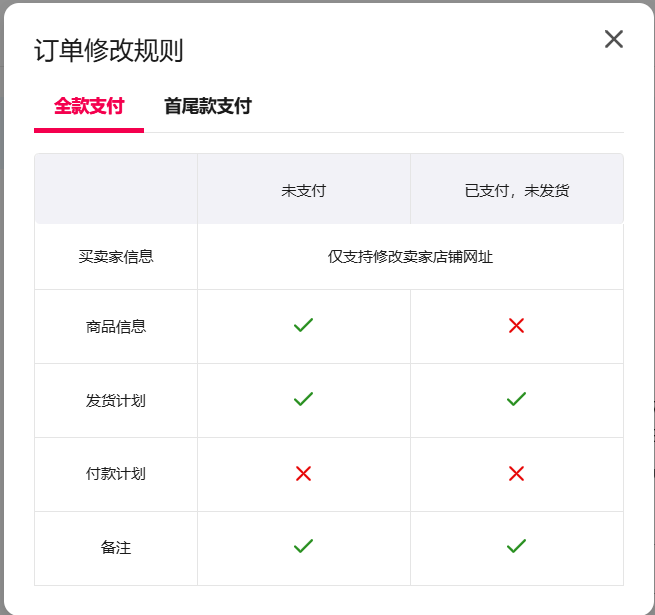This screenshot has width=655, height=615.
Task: Switch to the 全款支付 tab
Action: coord(89,106)
